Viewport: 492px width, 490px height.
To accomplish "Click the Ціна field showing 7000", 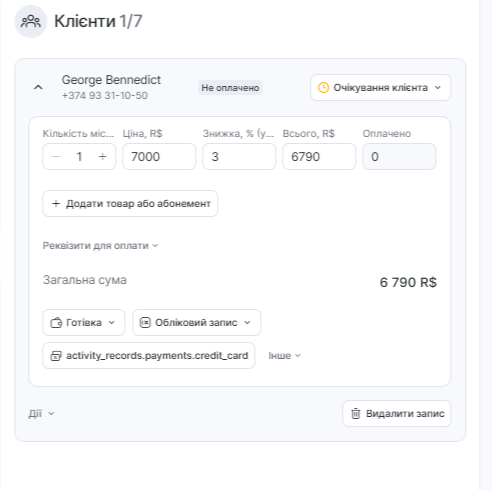I will 159,156.
